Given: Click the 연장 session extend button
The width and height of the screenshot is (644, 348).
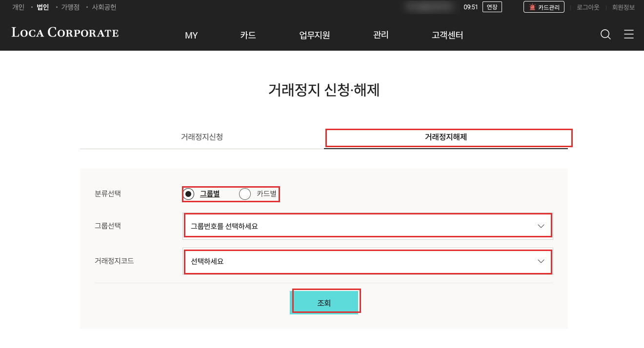Looking at the screenshot, I should pos(492,7).
